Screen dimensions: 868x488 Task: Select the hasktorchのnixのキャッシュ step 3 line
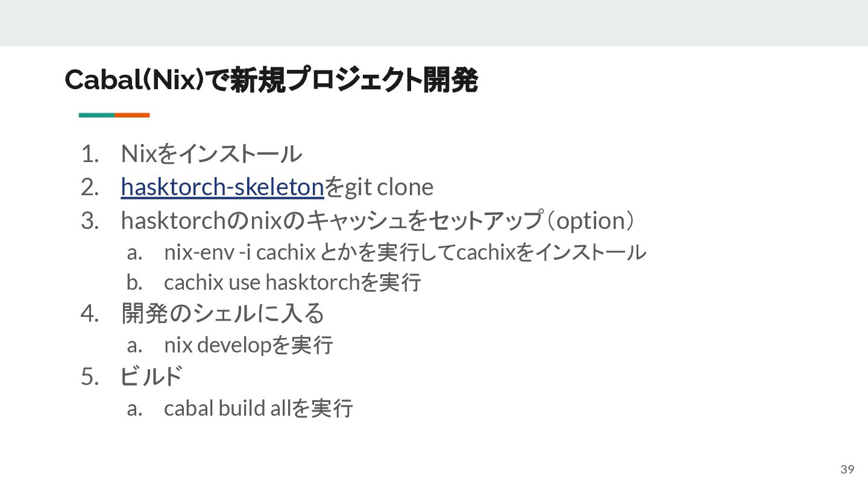[379, 221]
